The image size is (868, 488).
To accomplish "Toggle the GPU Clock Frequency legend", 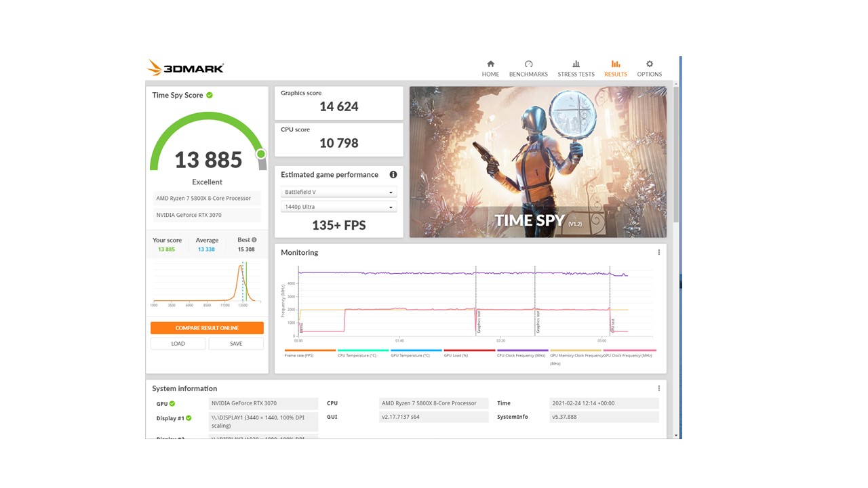I will (x=629, y=353).
